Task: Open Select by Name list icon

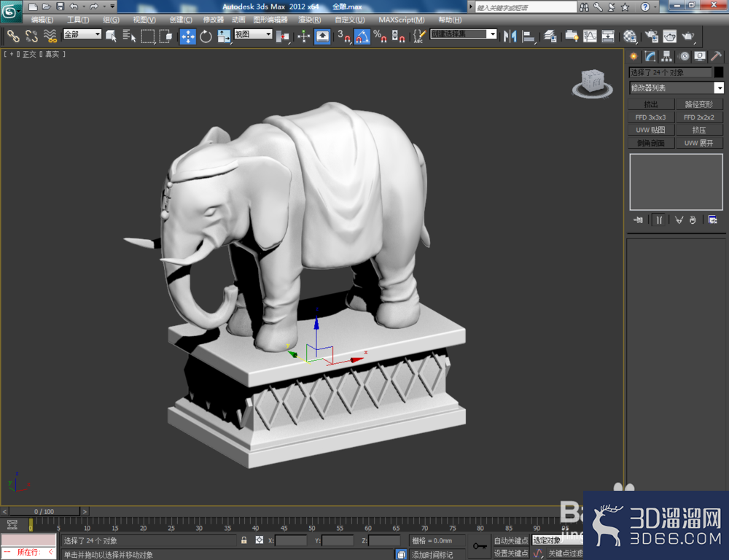Action: coord(129,36)
